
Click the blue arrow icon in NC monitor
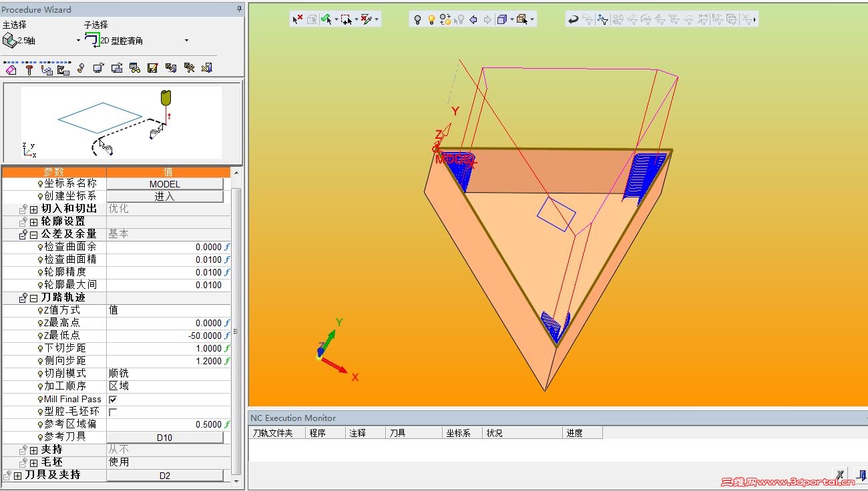click(x=862, y=475)
